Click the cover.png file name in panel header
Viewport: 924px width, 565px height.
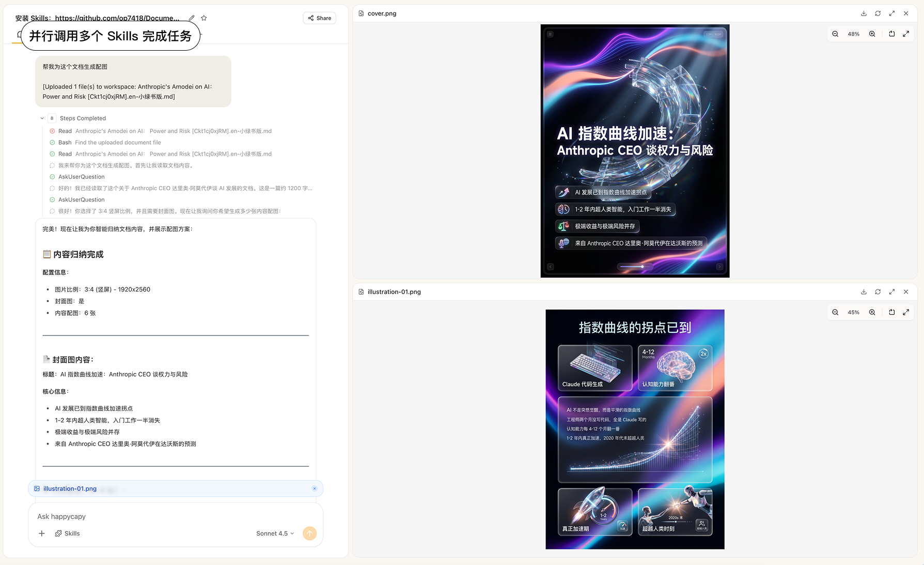pyautogui.click(x=382, y=13)
